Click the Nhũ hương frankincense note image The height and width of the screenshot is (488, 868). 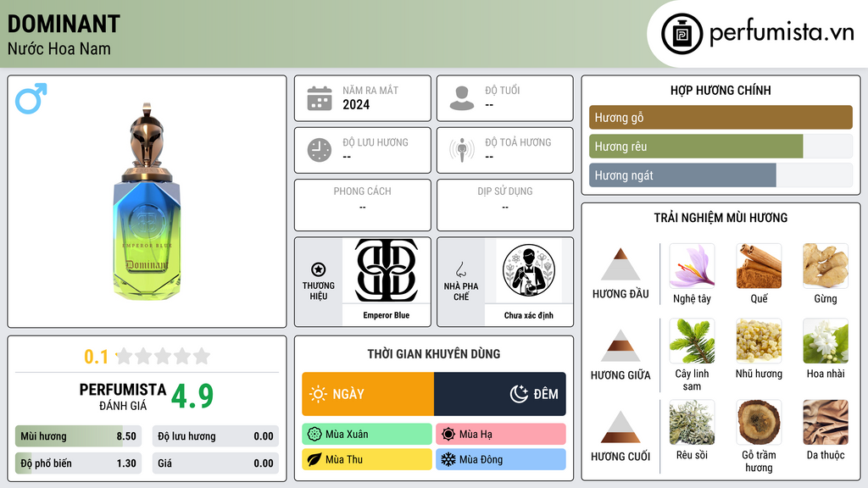[759, 341]
